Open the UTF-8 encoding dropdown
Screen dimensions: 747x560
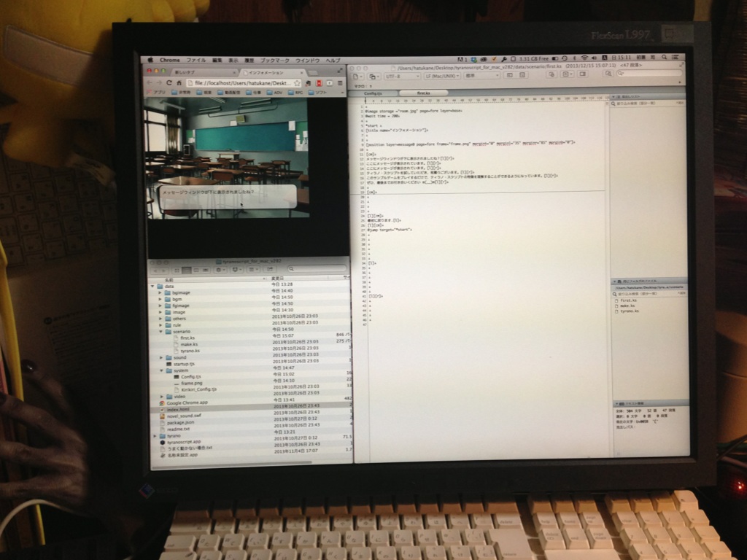[x=402, y=76]
